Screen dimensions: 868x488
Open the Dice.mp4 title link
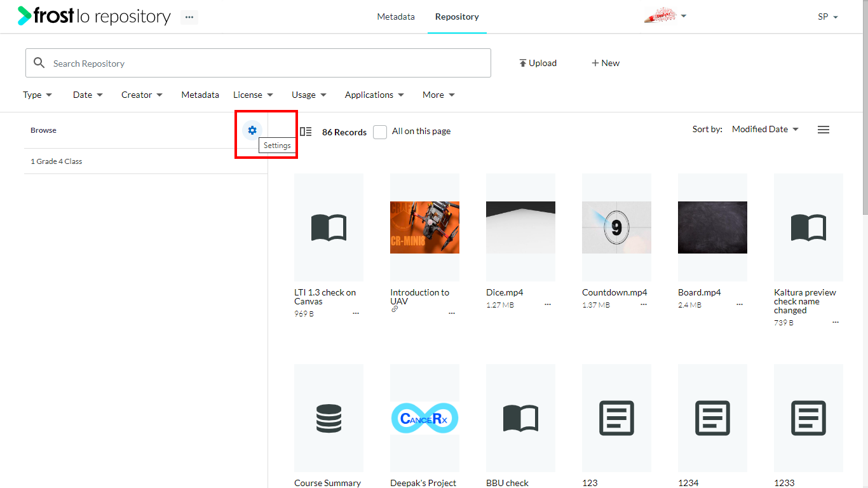pos(505,292)
